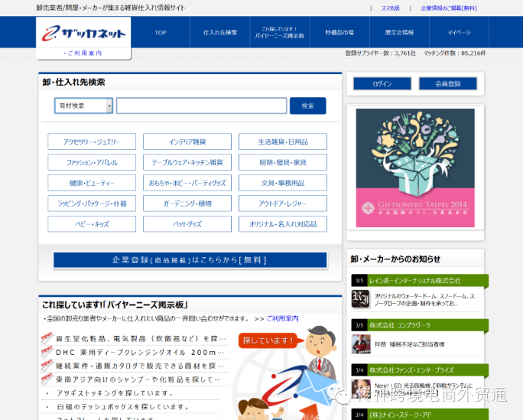Select テーブルウェア・キッチン雑貨 category
Viewport: 523px width, 420px height.
point(187,162)
